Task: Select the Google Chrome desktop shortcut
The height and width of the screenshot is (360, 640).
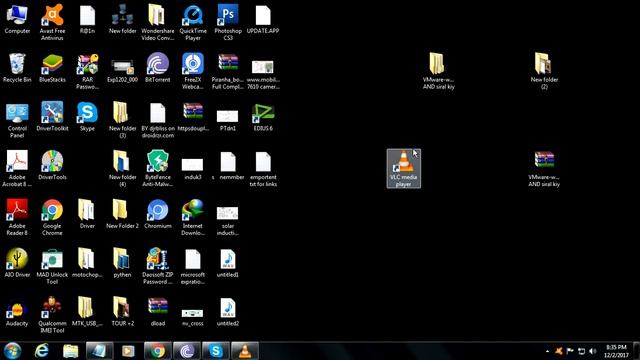Action: (x=52, y=217)
